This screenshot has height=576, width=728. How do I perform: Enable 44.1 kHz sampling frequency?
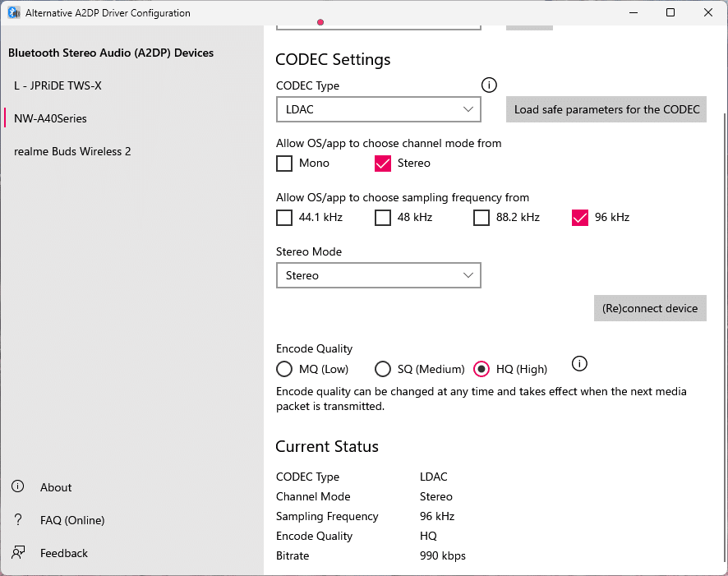(283, 217)
